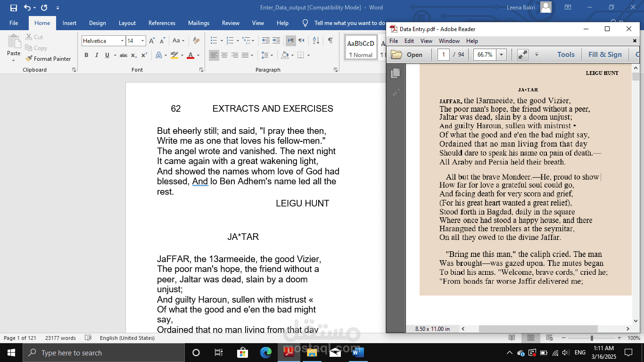
Task: Open the Review tab in Word
Action: 231,23
